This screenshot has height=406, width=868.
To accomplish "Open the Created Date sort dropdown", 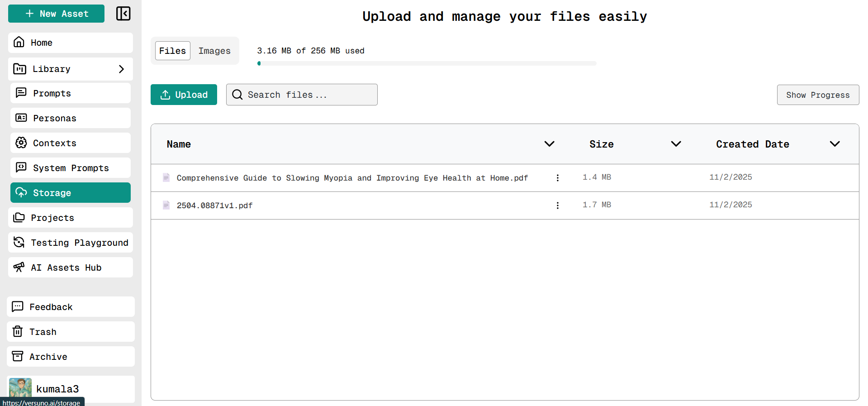I will (835, 144).
